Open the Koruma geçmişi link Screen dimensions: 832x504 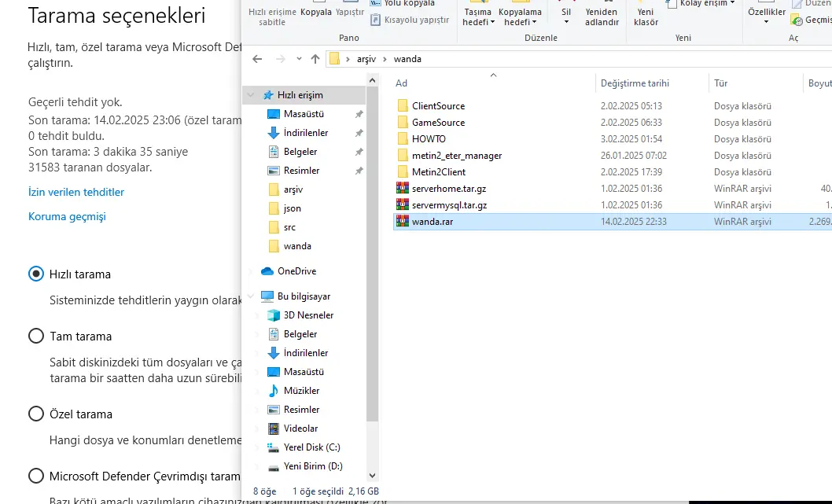click(67, 216)
